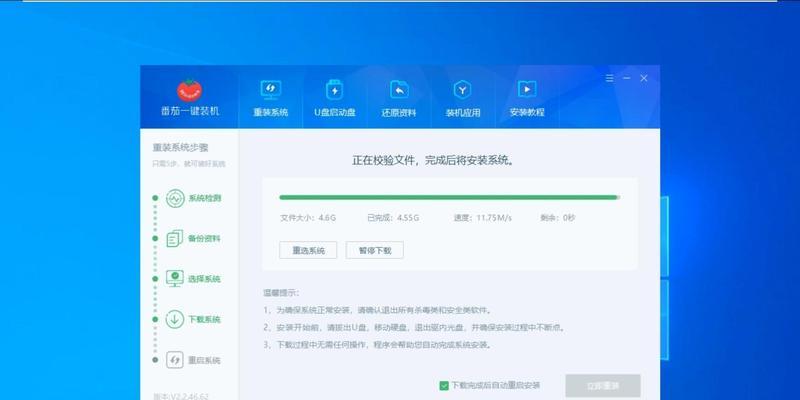800x400 pixels.
Task: Click the 温馨提示 label
Action: (x=281, y=293)
